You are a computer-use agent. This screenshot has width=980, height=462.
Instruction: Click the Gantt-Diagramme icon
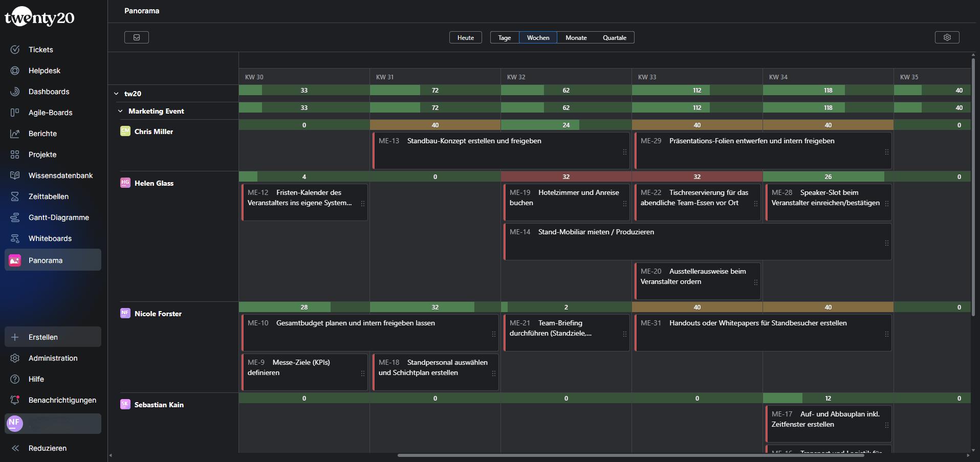click(15, 217)
